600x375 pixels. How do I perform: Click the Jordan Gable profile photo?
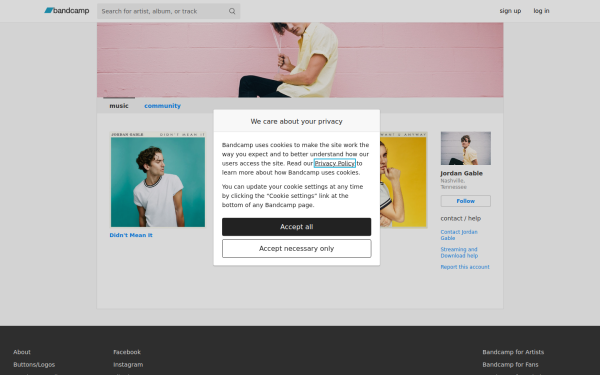[466, 148]
